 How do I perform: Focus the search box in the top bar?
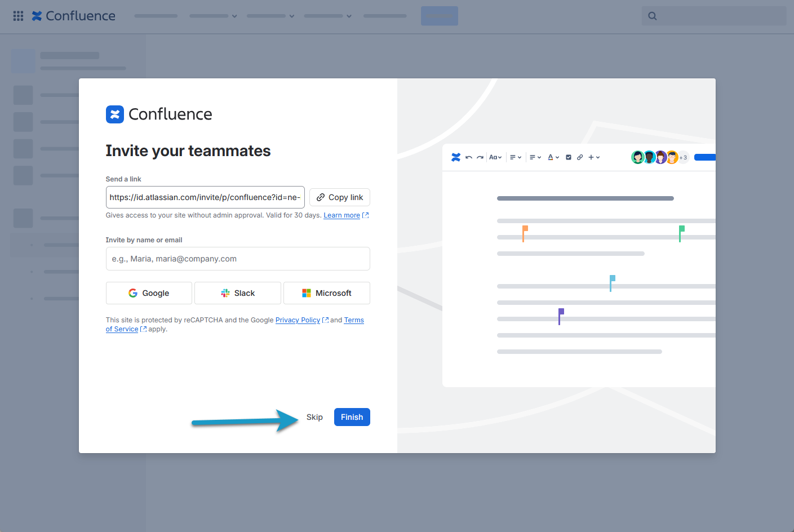713,16
